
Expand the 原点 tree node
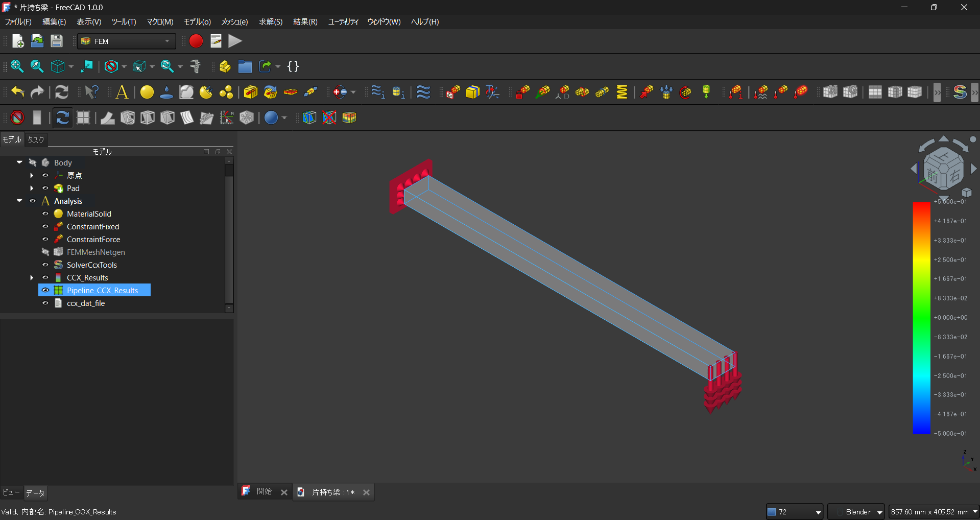(x=32, y=176)
